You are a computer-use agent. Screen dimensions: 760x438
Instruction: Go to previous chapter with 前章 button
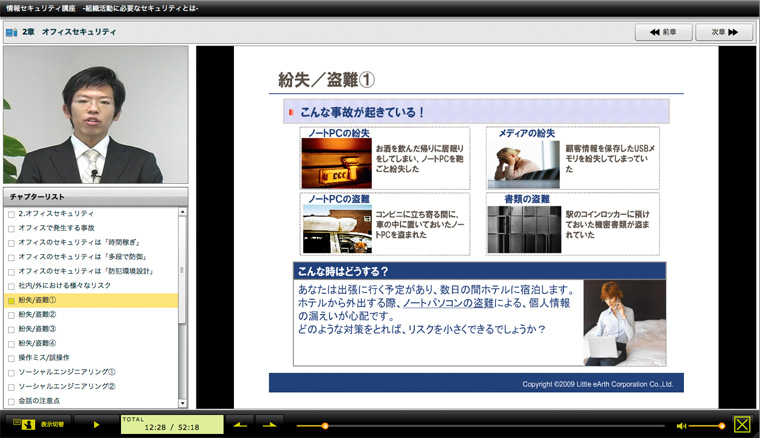pos(662,32)
